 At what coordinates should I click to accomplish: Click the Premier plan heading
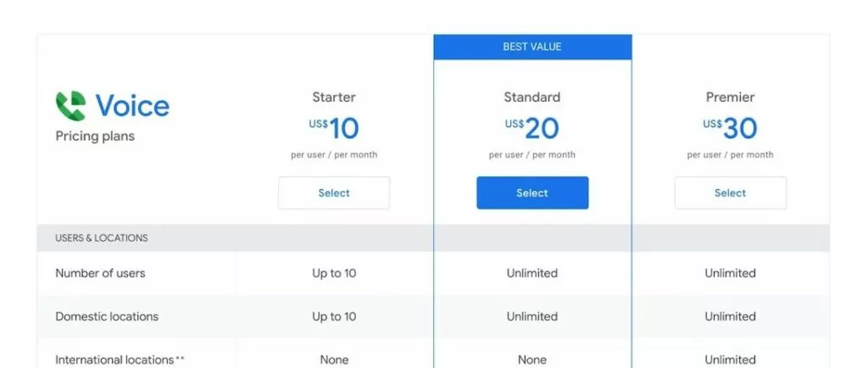730,98
